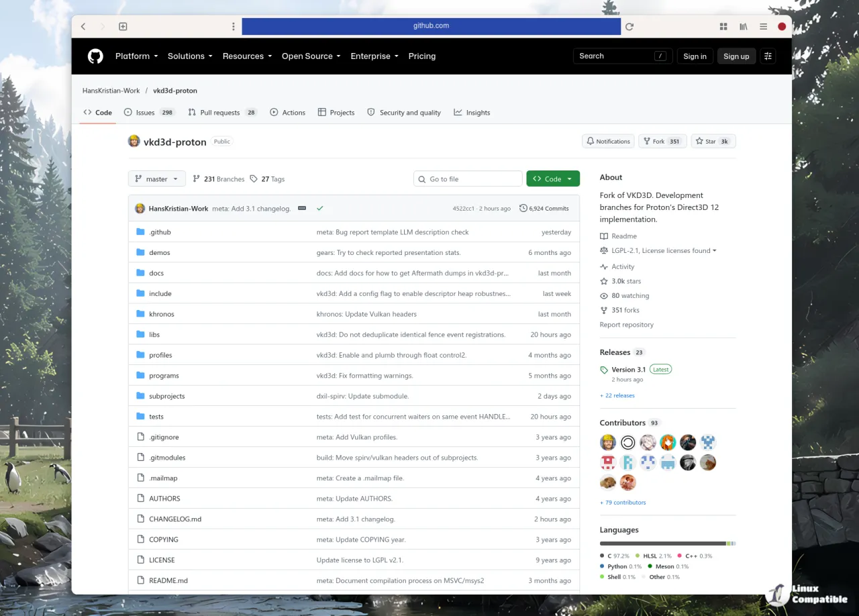
Task: Open the HansKristian-Work breadcrumb link
Action: [x=111, y=91]
